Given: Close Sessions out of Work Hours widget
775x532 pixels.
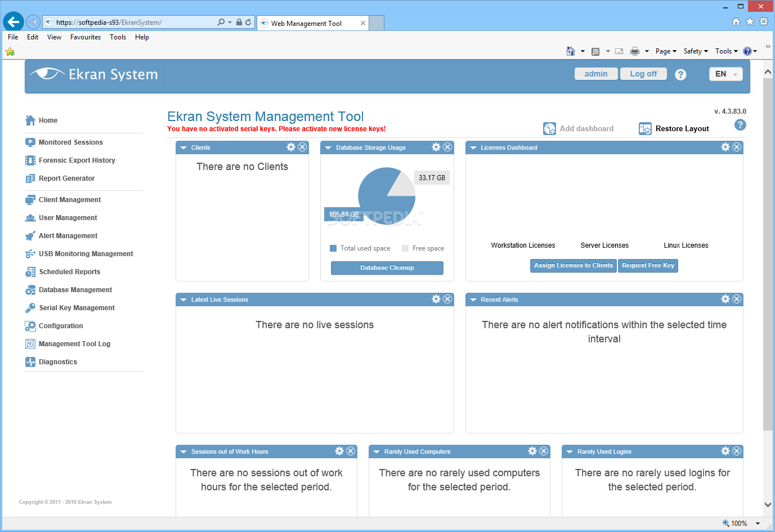Looking at the screenshot, I should pyautogui.click(x=351, y=451).
